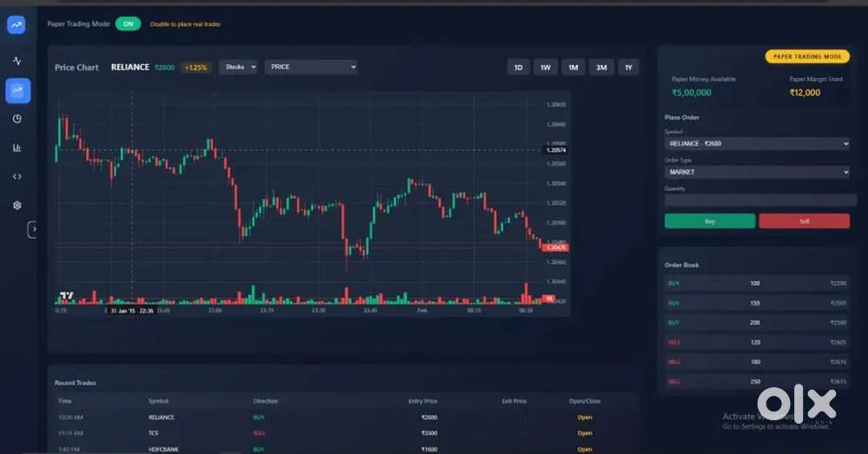Focus the Quantity input field
The height and width of the screenshot is (454, 868).
(x=760, y=201)
